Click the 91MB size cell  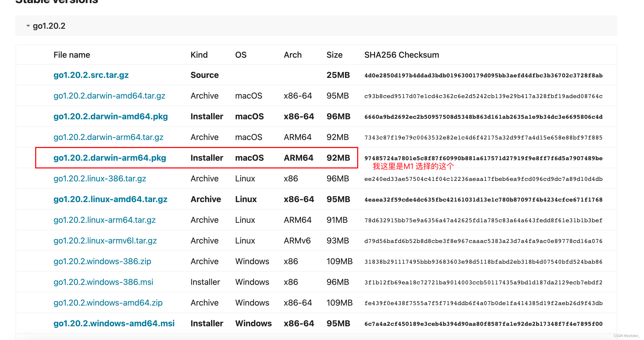(x=337, y=220)
